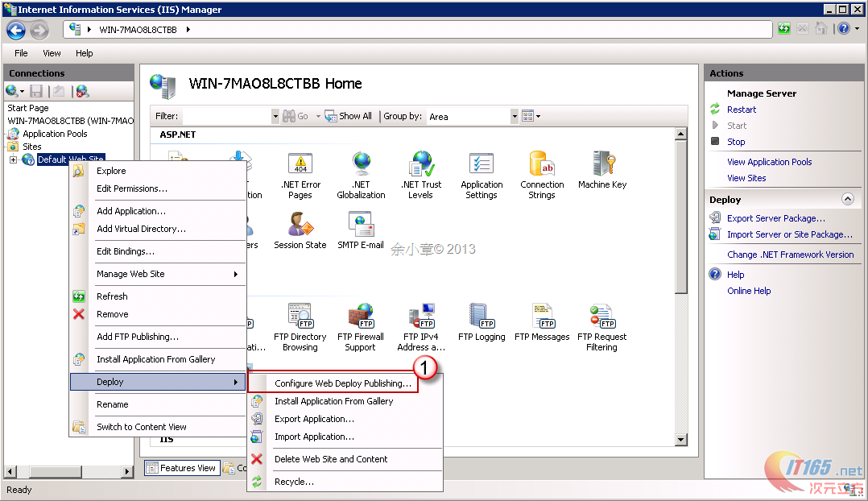
Task: Open the Filter dropdown arrow
Action: [275, 116]
